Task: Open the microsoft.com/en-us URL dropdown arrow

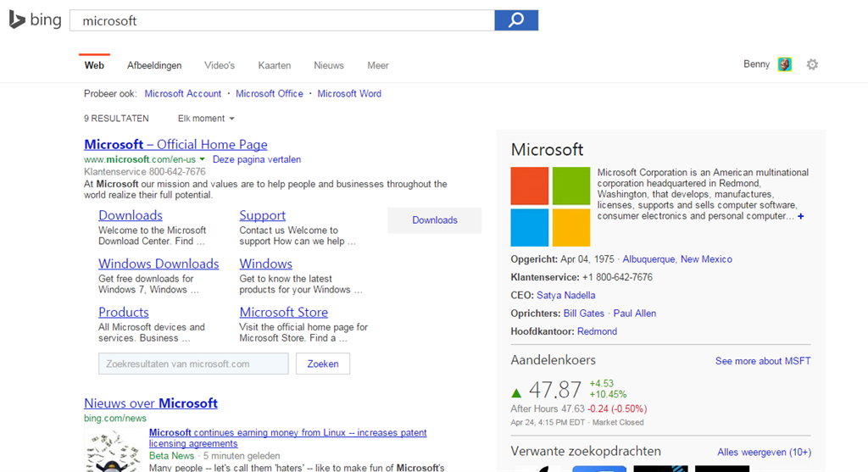Action: (x=202, y=159)
